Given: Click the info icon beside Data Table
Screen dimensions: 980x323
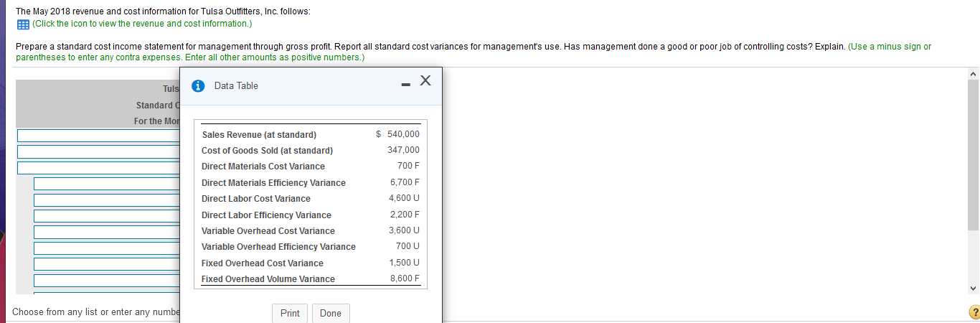Looking at the screenshot, I should (197, 85).
